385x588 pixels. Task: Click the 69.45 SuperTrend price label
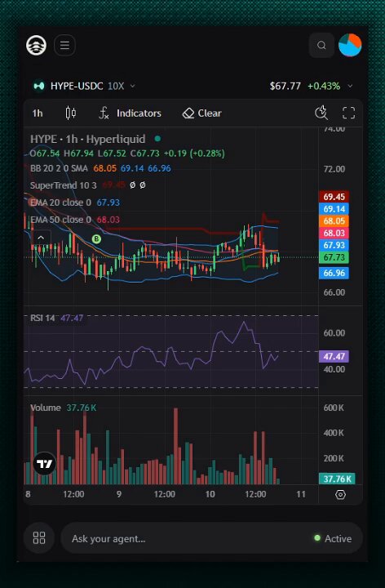click(334, 197)
